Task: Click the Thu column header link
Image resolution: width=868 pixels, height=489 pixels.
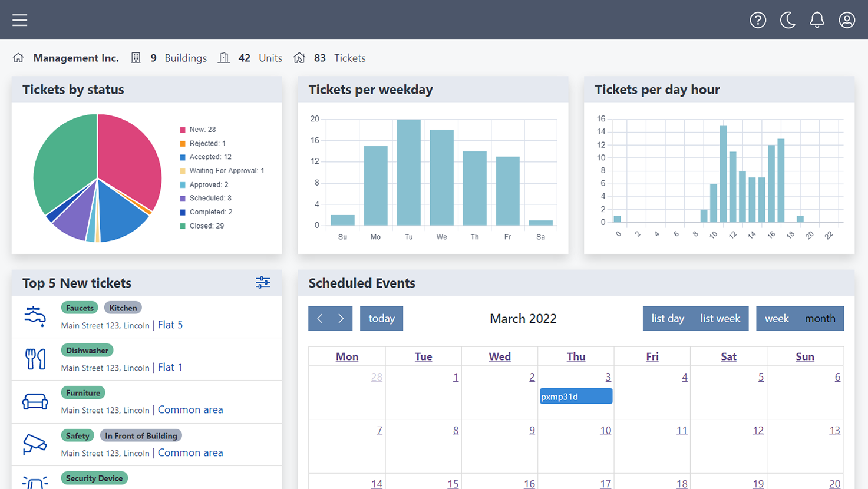Action: [x=576, y=356]
